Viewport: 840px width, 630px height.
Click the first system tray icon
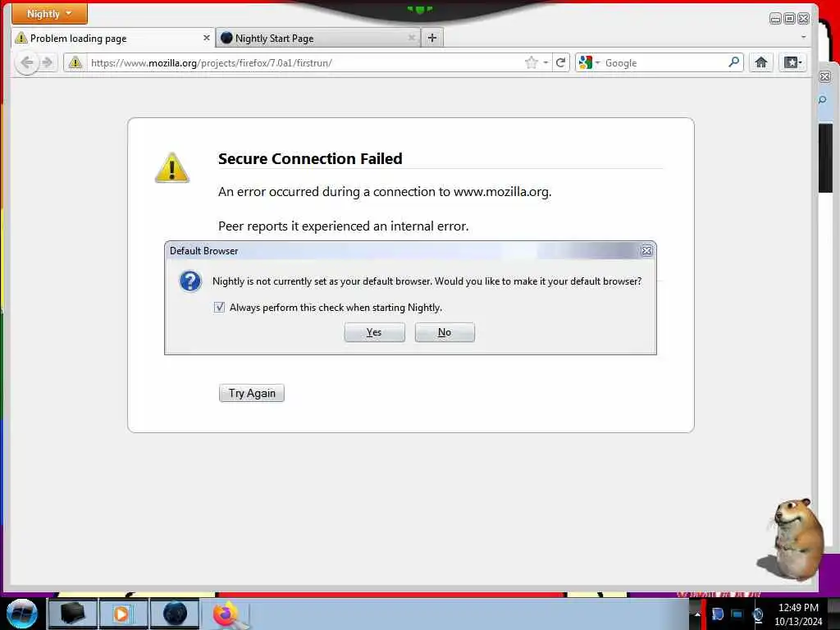coord(718,614)
